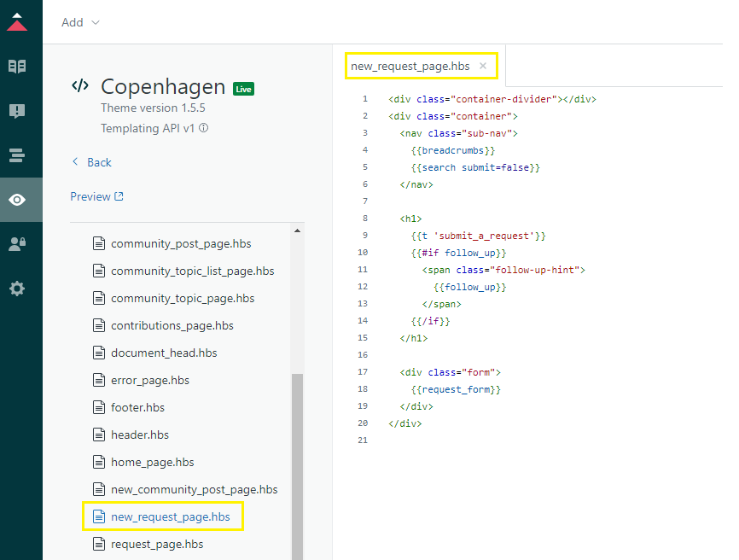The image size is (739, 560).
Task: Open home_page.hbs template file
Action: pyautogui.click(x=152, y=462)
